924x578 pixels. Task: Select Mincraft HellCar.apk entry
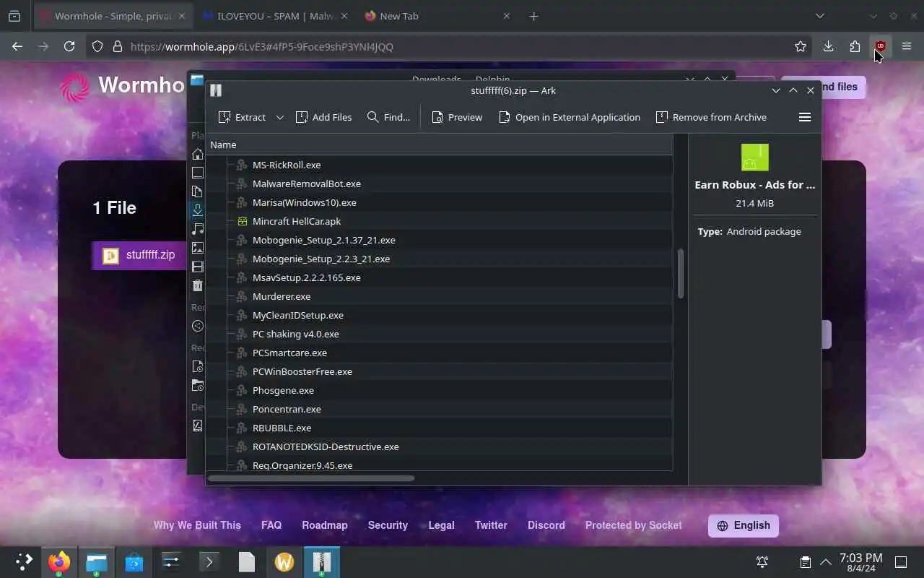click(297, 221)
